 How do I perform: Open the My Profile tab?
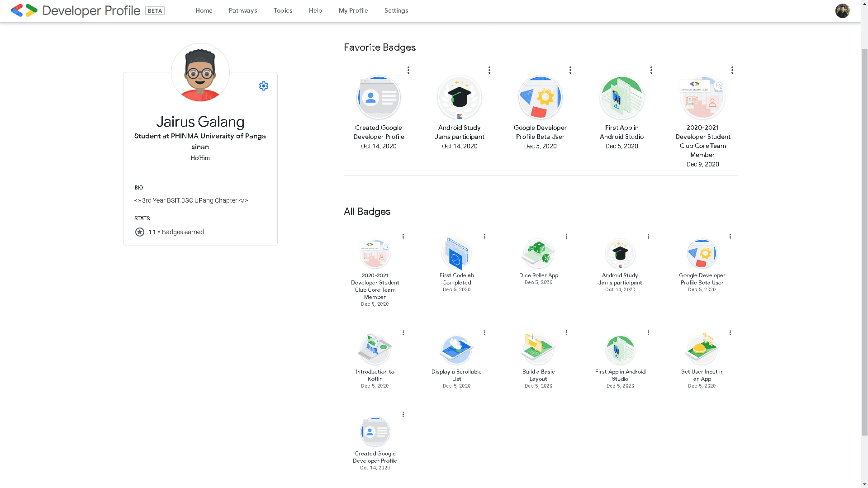point(353,10)
